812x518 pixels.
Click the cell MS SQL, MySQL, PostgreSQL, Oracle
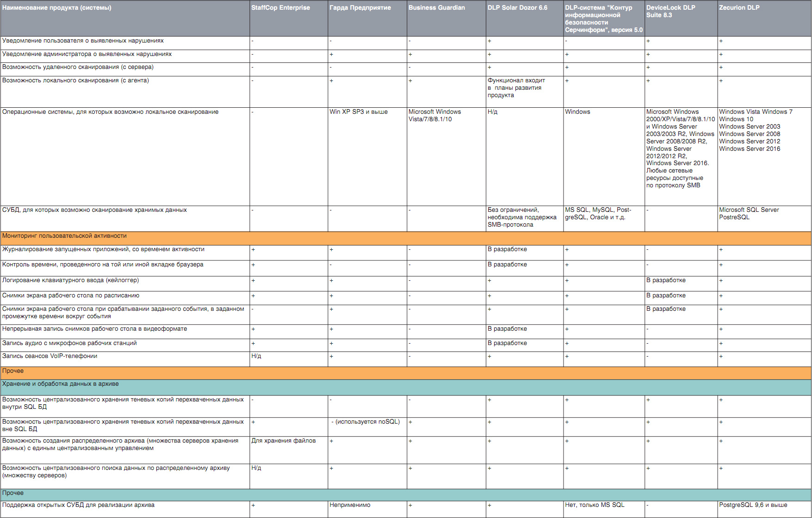click(x=604, y=219)
